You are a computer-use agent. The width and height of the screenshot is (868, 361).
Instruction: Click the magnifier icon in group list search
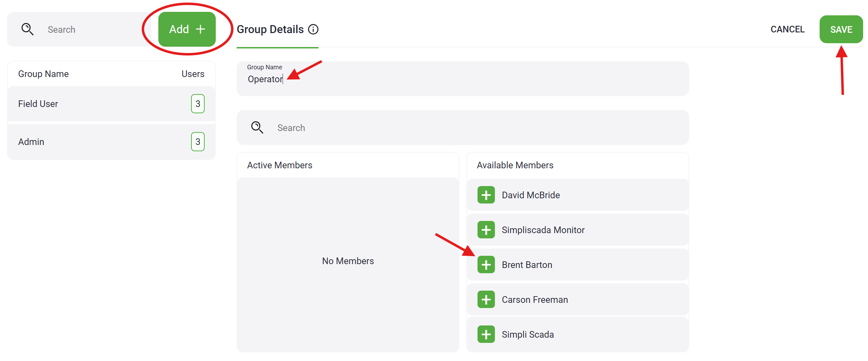[27, 29]
